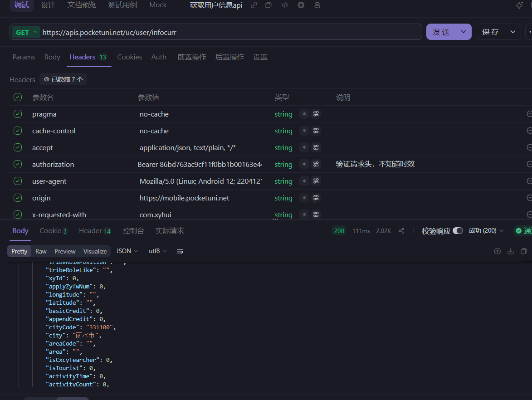The width and height of the screenshot is (532, 400).
Task: Open the GET method dropdown
Action: (26, 32)
